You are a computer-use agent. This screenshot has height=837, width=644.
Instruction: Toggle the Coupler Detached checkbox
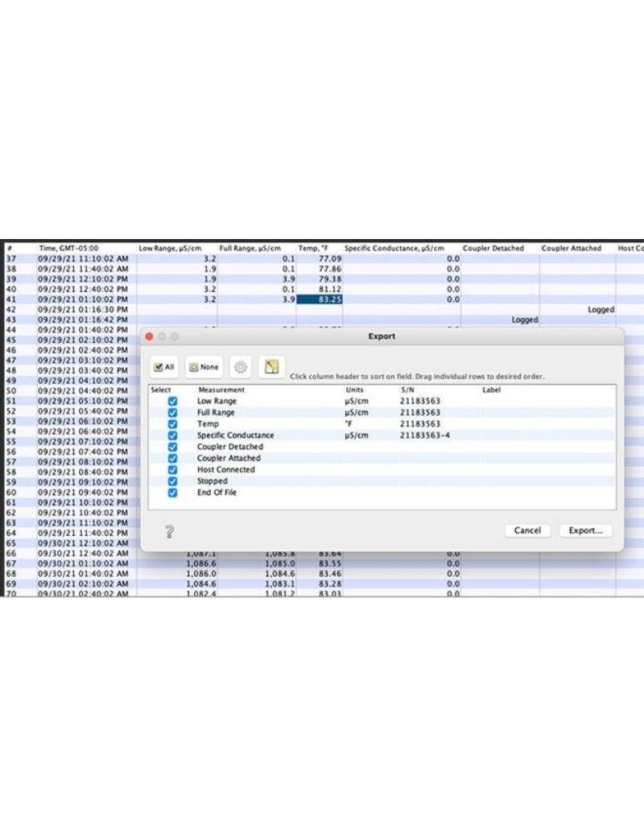[172, 447]
